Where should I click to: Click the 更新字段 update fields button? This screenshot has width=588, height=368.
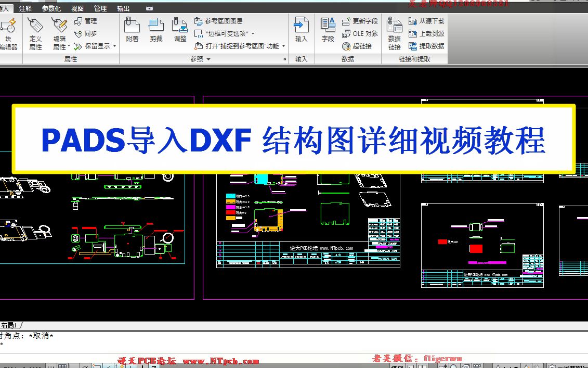tap(360, 21)
